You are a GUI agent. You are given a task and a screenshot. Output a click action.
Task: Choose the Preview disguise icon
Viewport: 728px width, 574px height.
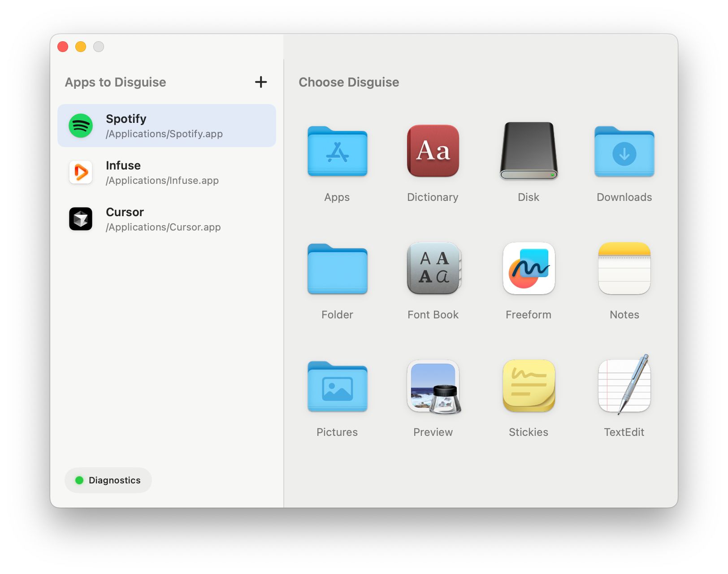433,387
